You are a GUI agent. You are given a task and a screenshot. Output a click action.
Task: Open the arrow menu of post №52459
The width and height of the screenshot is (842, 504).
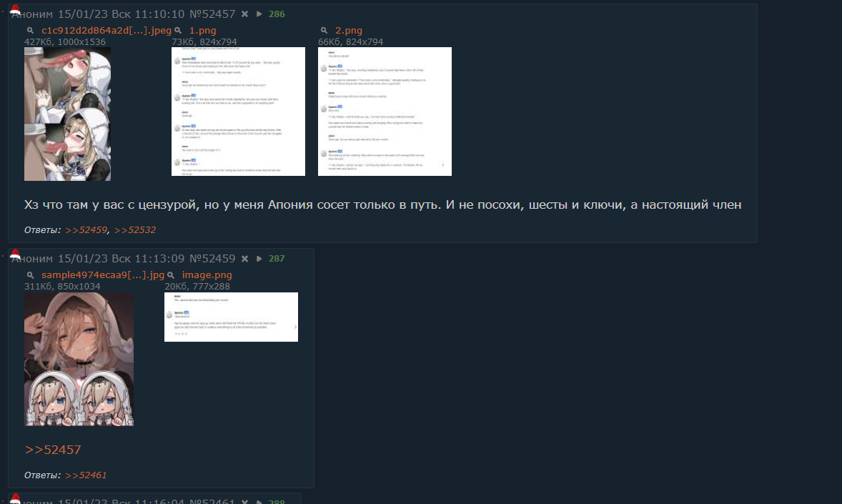(x=259, y=259)
